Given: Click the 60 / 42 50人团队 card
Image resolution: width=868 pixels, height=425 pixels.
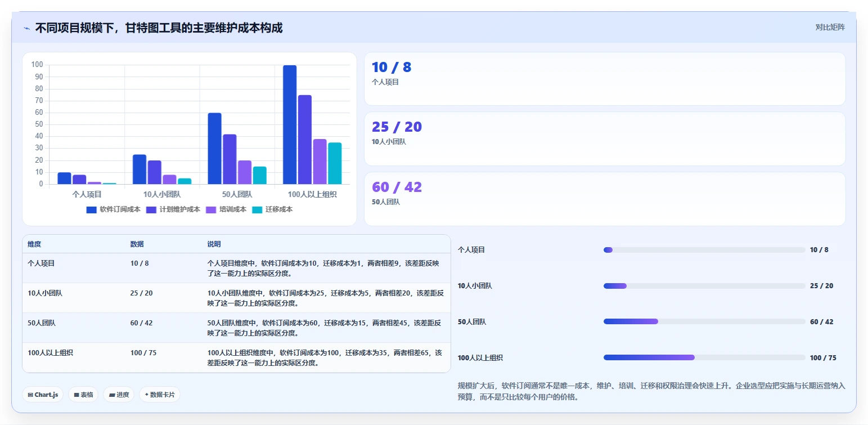Looking at the screenshot, I should (605, 199).
